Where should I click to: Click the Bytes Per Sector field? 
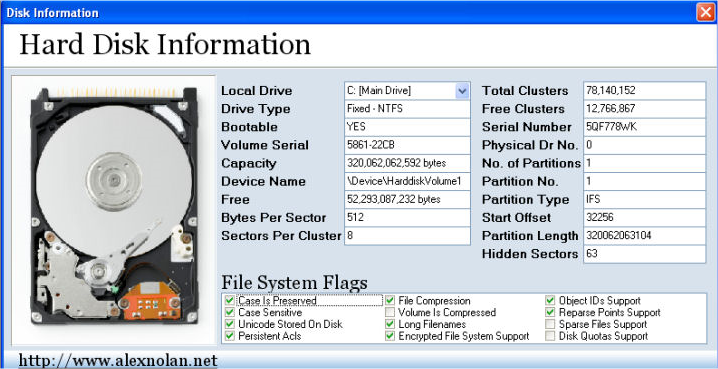pyautogui.click(x=407, y=217)
